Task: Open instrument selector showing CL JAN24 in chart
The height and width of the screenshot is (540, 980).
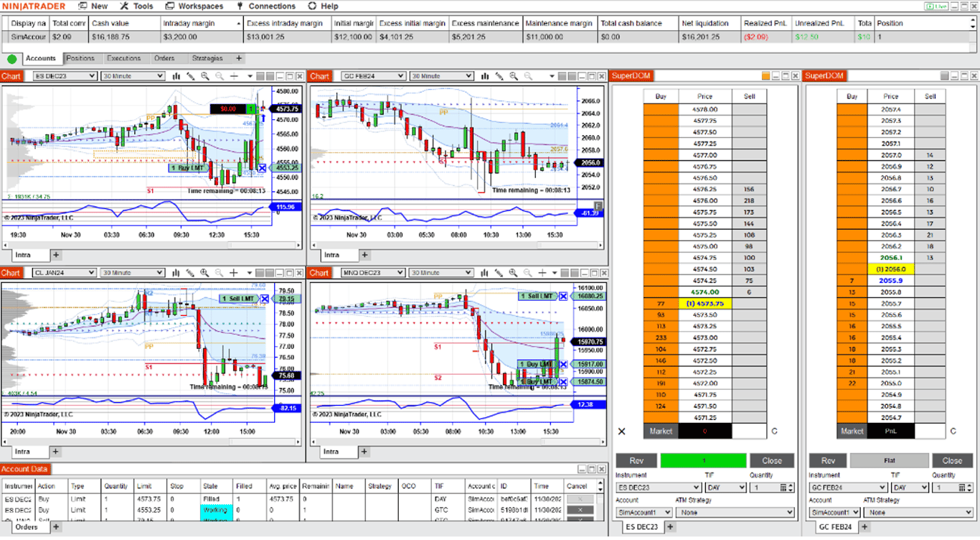Action: [x=65, y=273]
